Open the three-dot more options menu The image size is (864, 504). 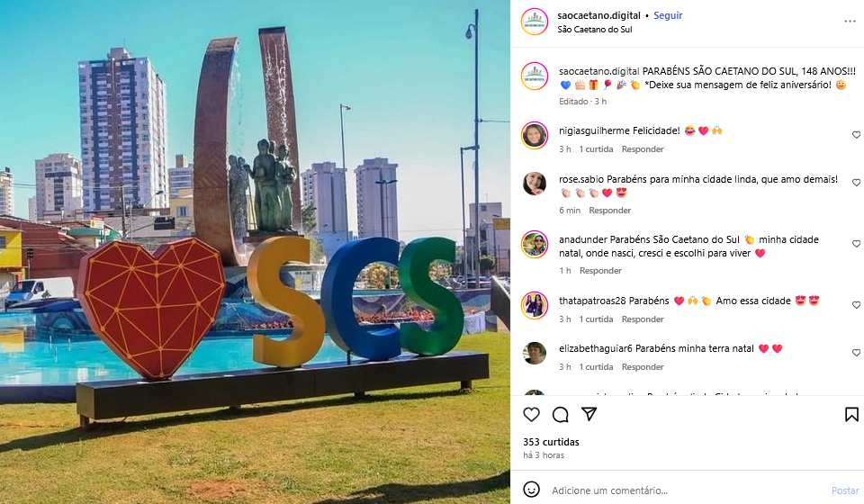(x=850, y=22)
